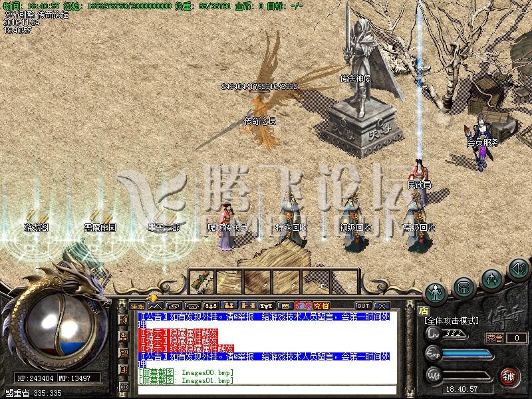Talk to the 高级回收 NPC
This screenshot has width=532, height=399.
click(x=420, y=225)
